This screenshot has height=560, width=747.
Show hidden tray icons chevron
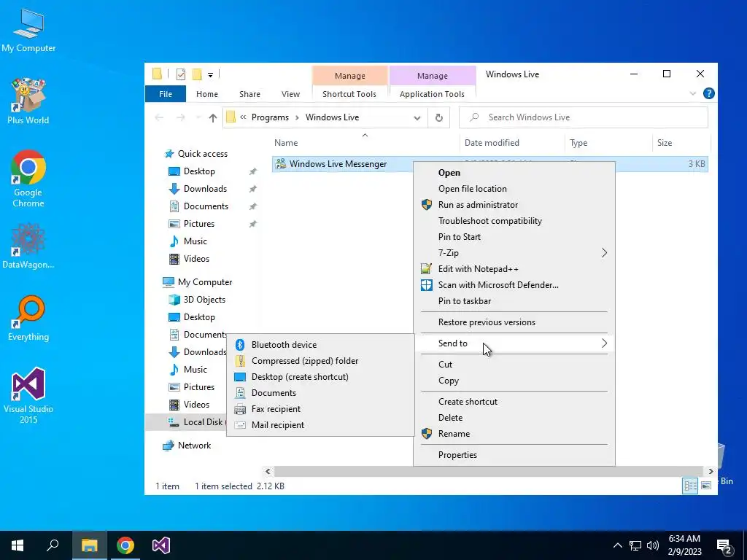pos(617,545)
